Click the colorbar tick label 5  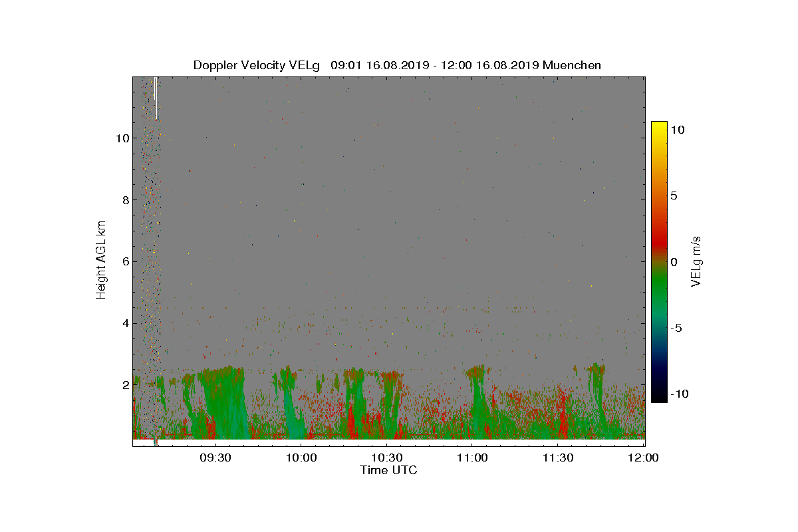673,196
